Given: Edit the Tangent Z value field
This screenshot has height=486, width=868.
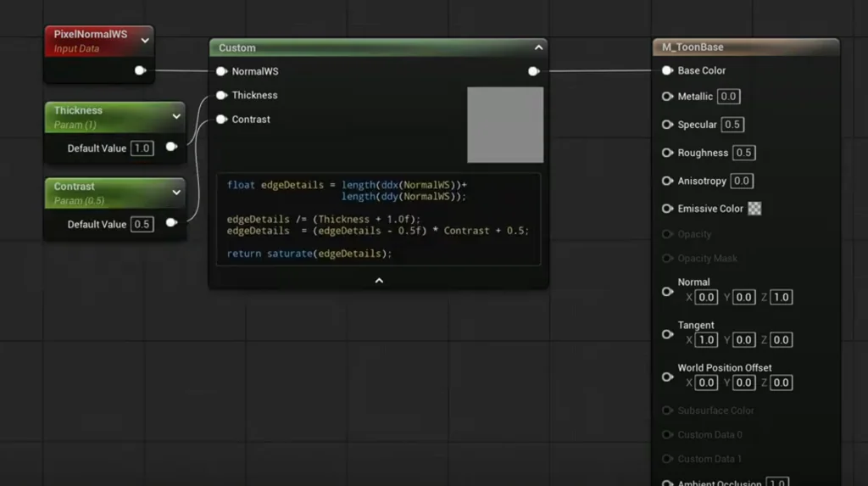Looking at the screenshot, I should pyautogui.click(x=781, y=340).
